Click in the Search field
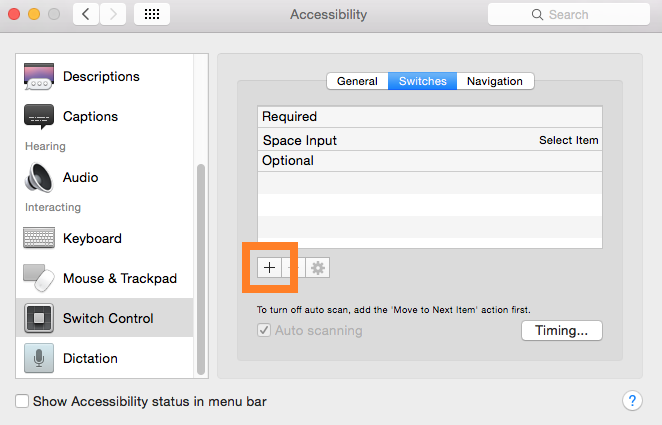The height and width of the screenshot is (425, 662). click(x=565, y=14)
